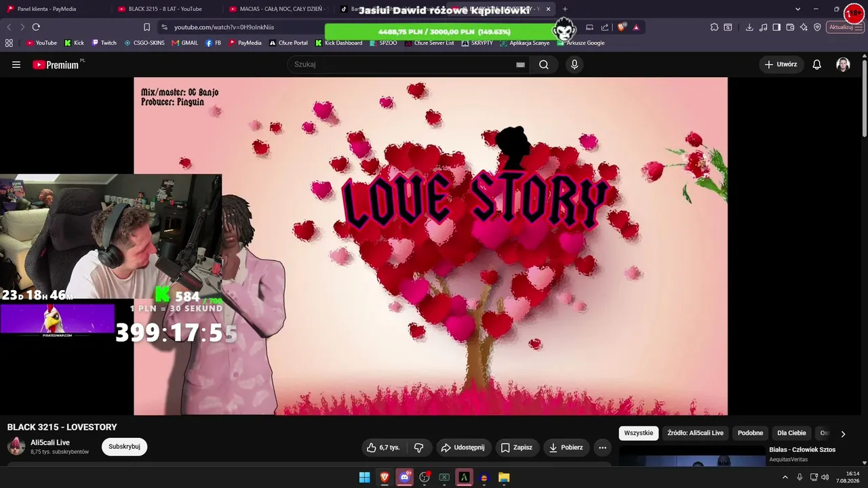Select the Dla Ciebie filter chip
Viewport: 868px width, 488px height.
click(791, 433)
